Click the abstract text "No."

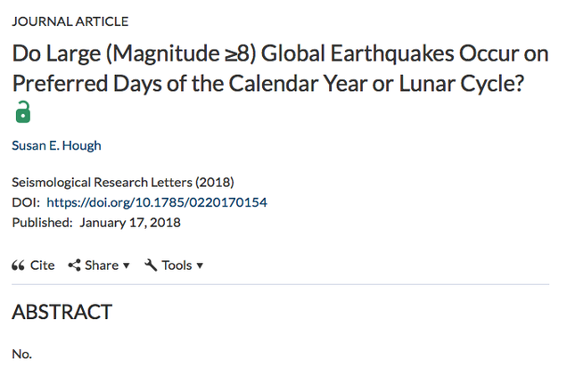(21, 354)
